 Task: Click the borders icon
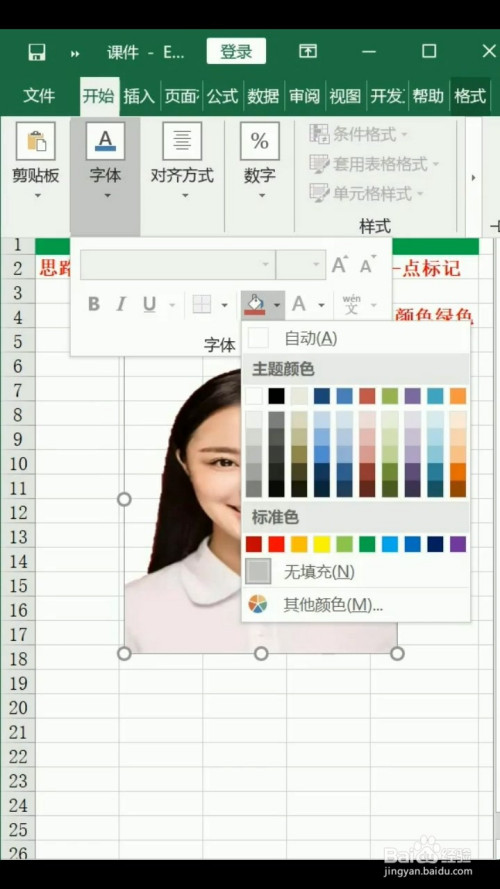click(x=202, y=304)
